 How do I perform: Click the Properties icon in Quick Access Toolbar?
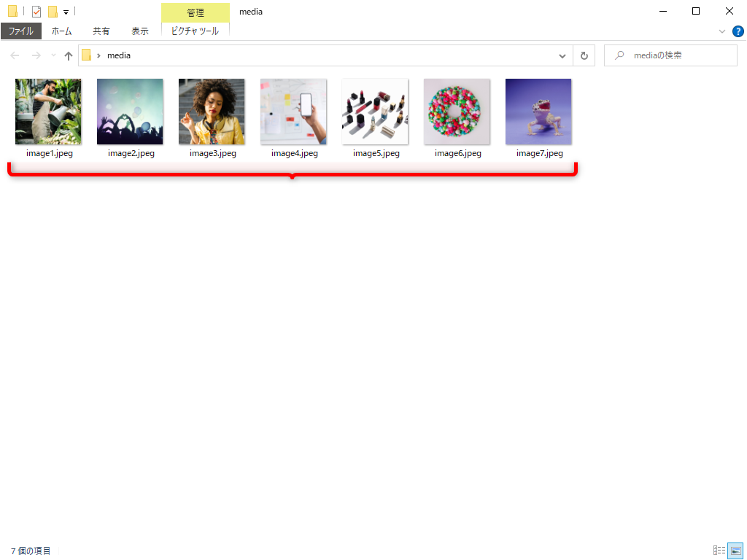pos(36,11)
